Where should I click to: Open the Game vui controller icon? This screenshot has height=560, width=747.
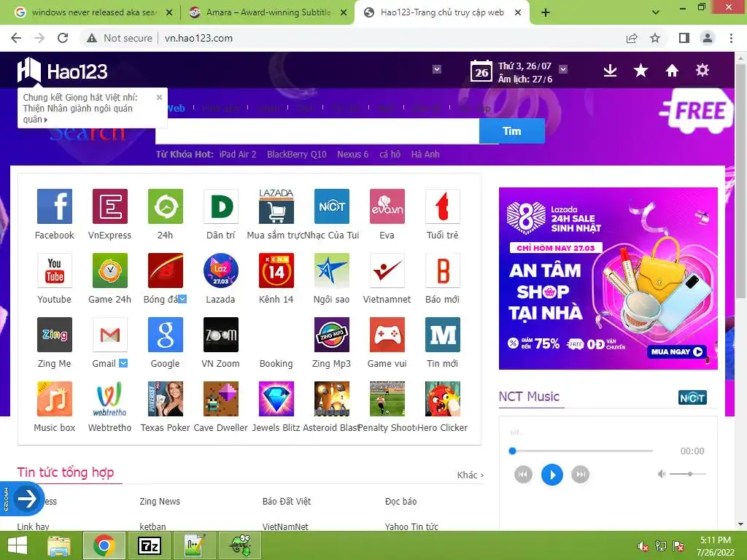click(387, 335)
